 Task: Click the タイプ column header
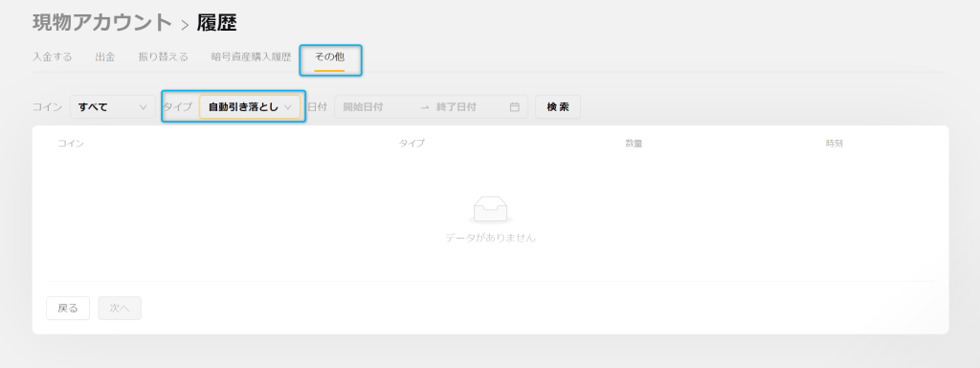click(x=412, y=144)
